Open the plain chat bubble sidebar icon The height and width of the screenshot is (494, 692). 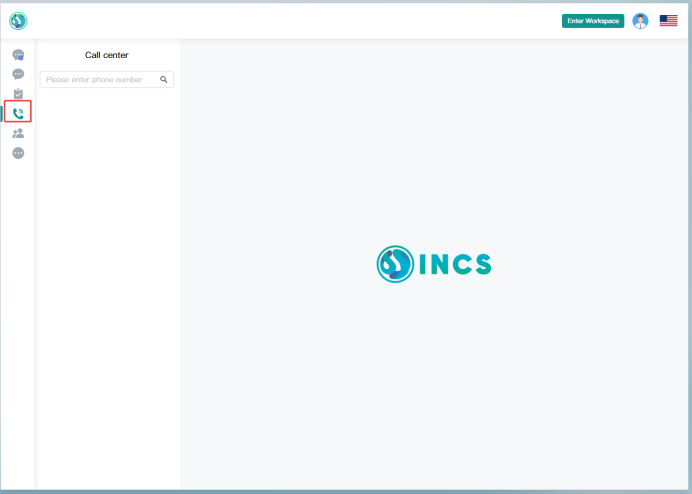18,74
